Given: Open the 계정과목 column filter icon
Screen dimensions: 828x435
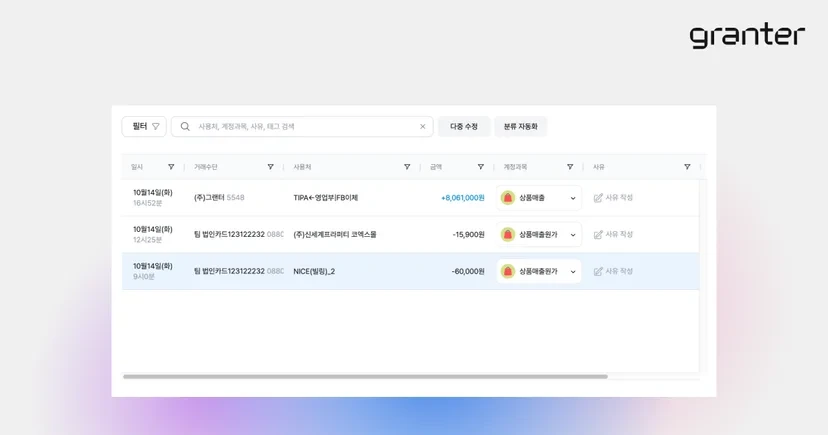Looking at the screenshot, I should click(570, 167).
